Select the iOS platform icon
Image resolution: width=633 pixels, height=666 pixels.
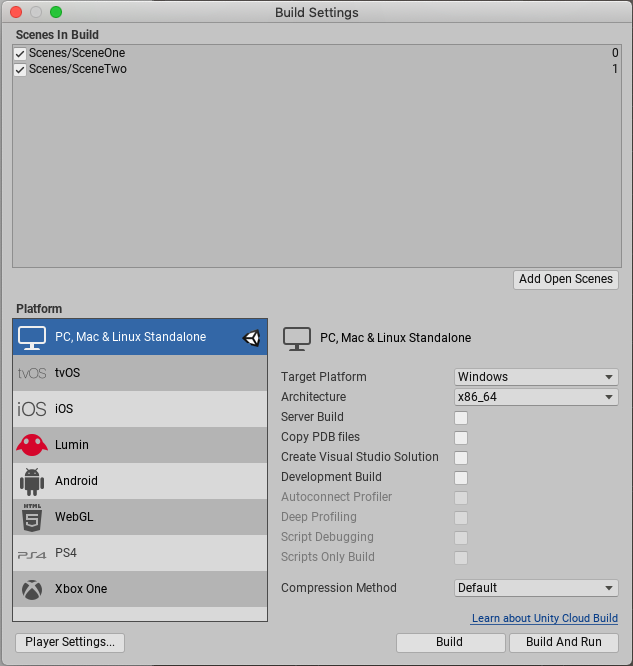[x=32, y=409]
